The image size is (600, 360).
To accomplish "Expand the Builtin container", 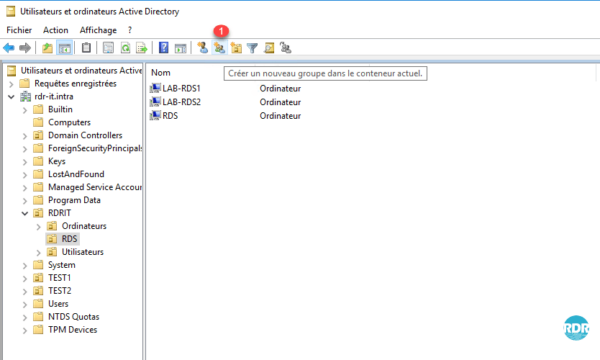I will 25,110.
